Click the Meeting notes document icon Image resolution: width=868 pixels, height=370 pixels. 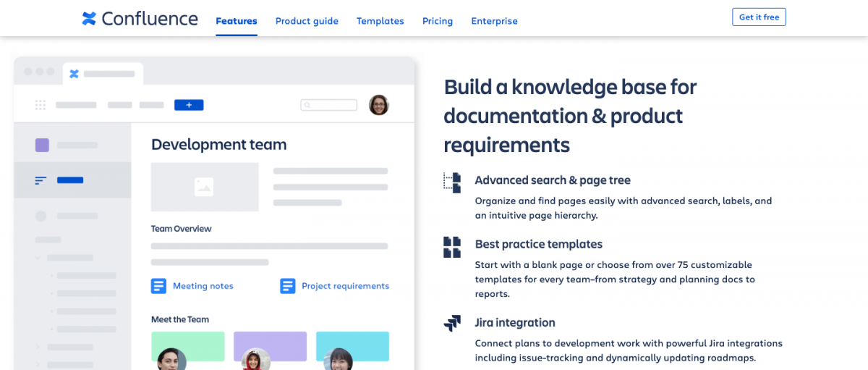tap(158, 286)
